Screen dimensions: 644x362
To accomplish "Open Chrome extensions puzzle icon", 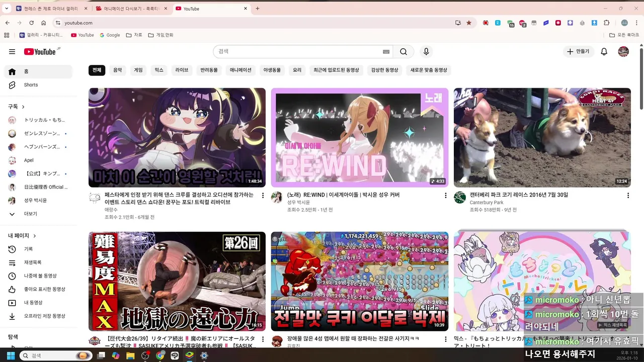I will pos(606,23).
